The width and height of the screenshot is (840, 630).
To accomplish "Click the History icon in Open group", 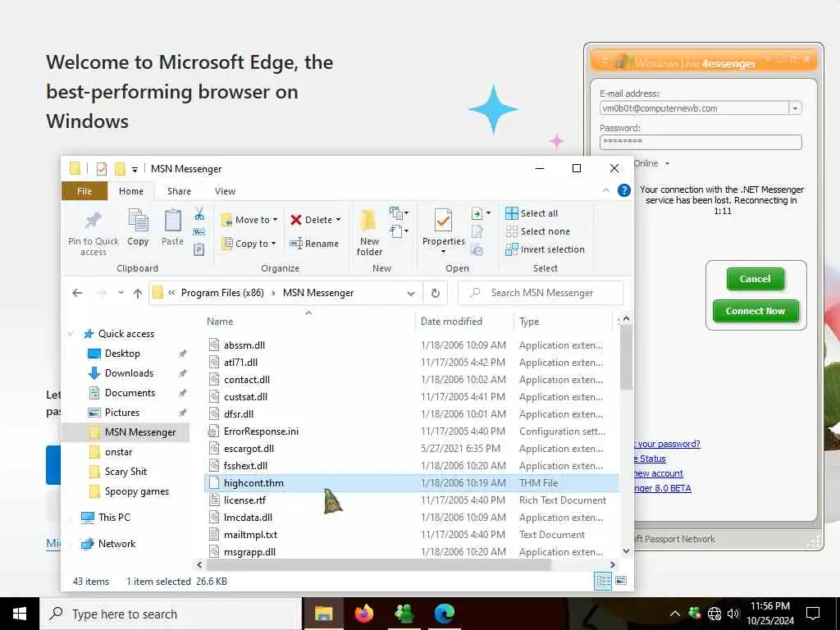I will pyautogui.click(x=477, y=249).
